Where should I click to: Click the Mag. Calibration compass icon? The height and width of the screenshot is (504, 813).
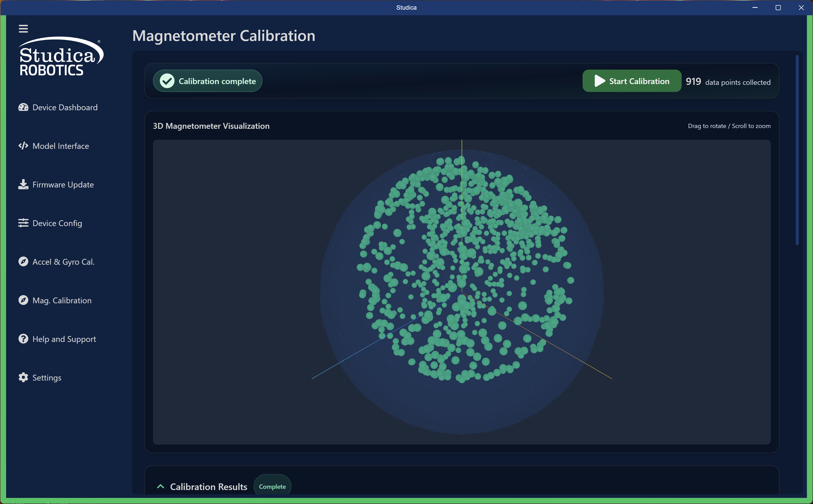(23, 300)
